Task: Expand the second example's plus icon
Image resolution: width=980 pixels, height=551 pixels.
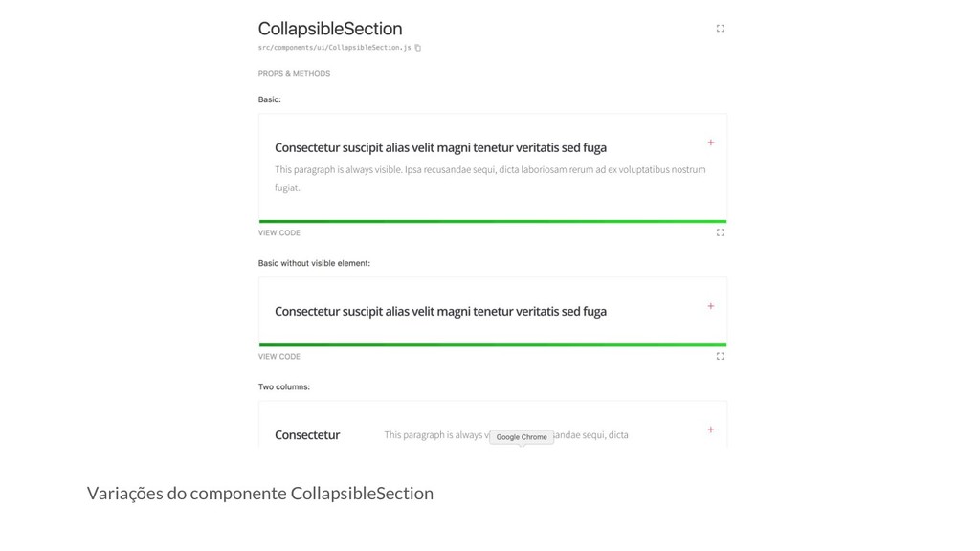Action: pyautogui.click(x=710, y=306)
